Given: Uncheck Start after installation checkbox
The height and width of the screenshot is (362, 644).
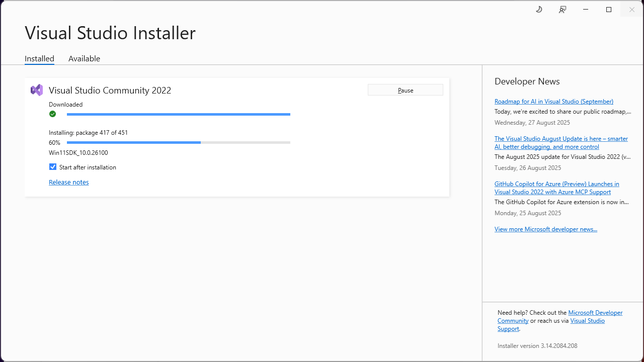Looking at the screenshot, I should (53, 167).
